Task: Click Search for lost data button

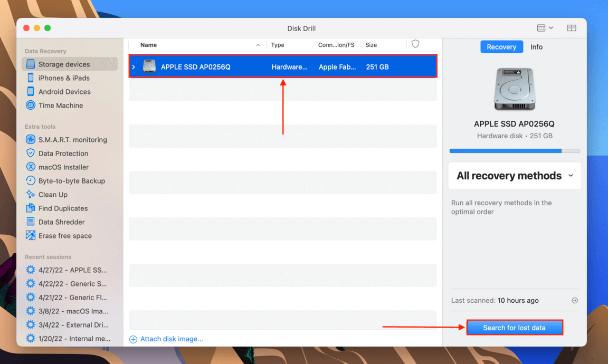Action: [x=514, y=328]
